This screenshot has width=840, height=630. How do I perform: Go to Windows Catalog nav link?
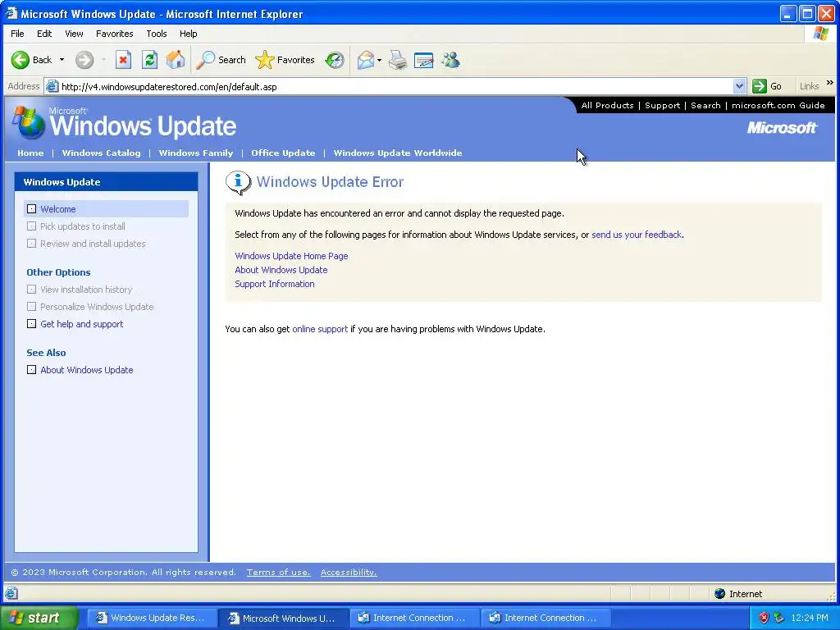pyautogui.click(x=101, y=153)
